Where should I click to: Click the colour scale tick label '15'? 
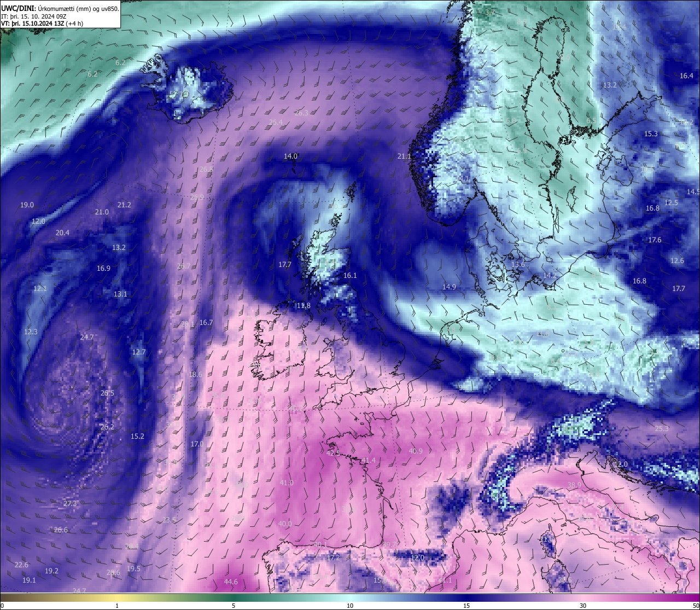(466, 606)
